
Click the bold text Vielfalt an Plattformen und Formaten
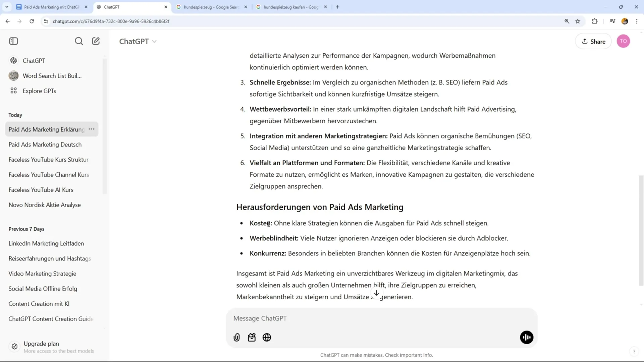(307, 163)
